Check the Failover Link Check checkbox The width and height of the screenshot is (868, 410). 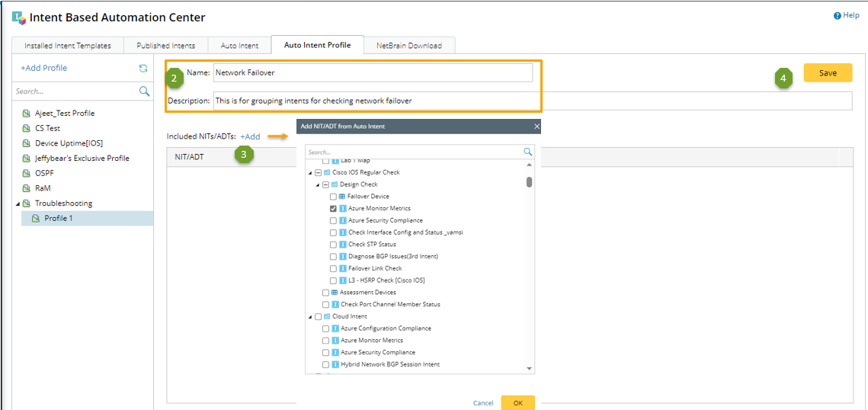tap(334, 268)
